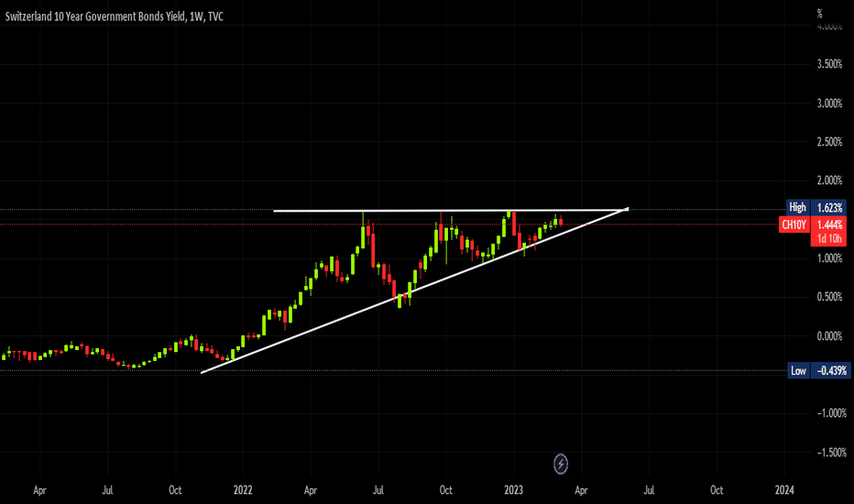Click the 0.500% price axis label
The image size is (854, 504).
pos(829,297)
